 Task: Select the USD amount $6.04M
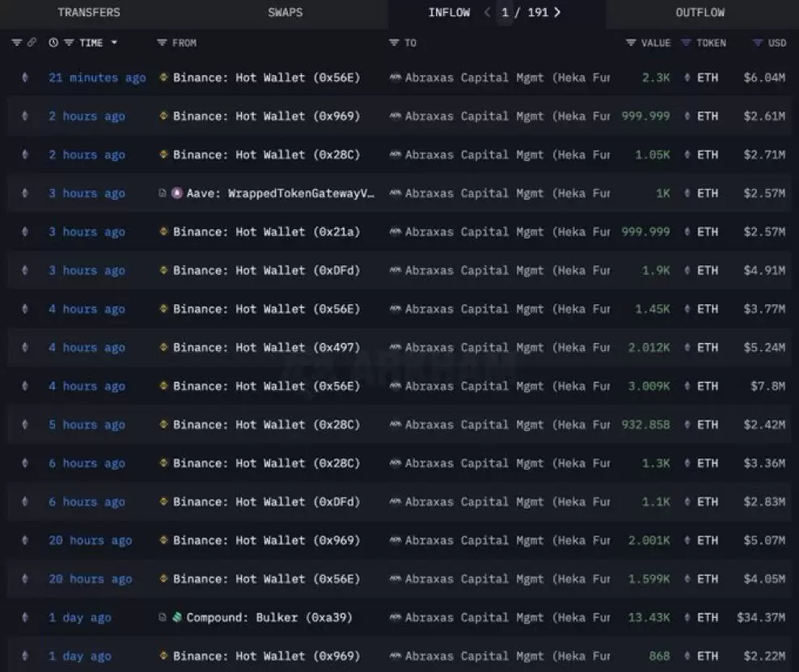point(764,78)
